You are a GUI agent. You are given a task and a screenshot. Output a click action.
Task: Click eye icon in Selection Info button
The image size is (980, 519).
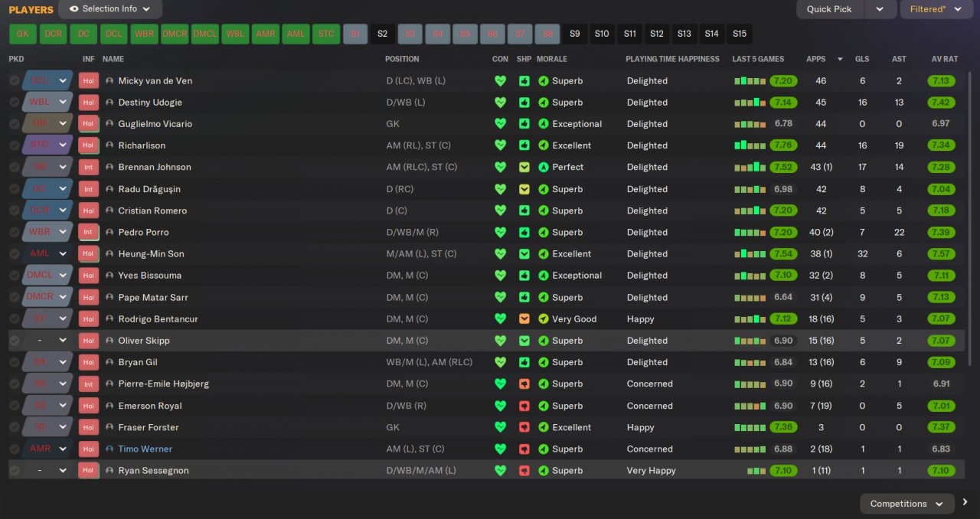(74, 9)
